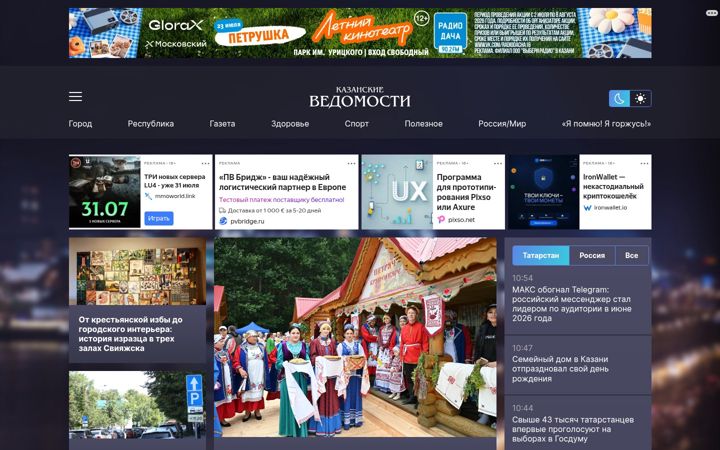Open the Газета section

click(x=222, y=124)
